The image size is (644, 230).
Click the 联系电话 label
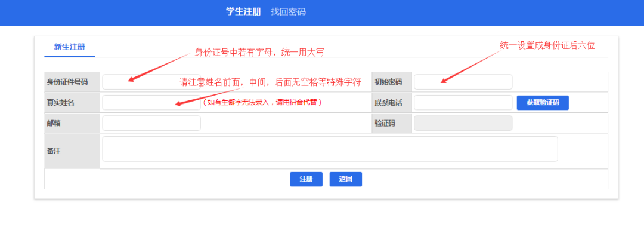[x=388, y=102]
